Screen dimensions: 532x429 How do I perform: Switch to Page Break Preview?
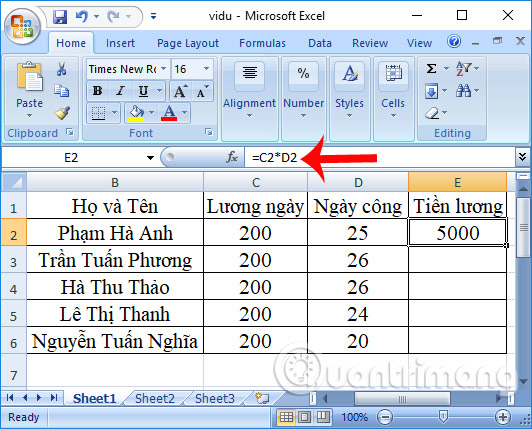tap(323, 417)
